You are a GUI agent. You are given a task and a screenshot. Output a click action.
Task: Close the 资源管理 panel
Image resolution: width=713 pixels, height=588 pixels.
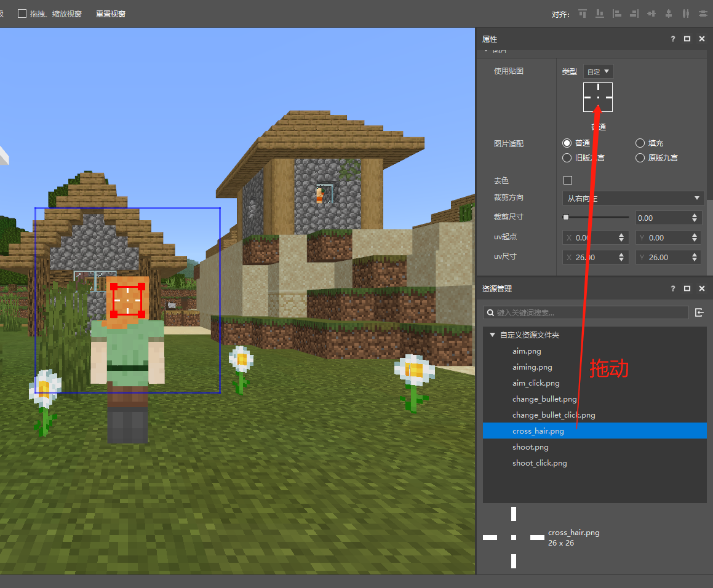coord(702,288)
